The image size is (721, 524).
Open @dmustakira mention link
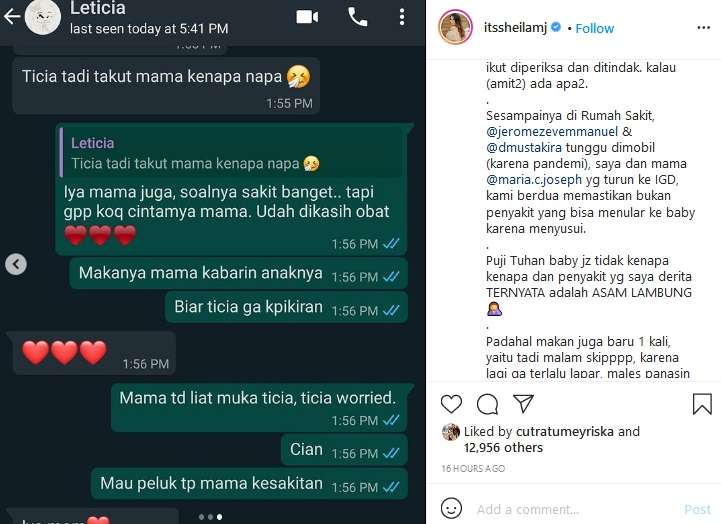coord(524,148)
